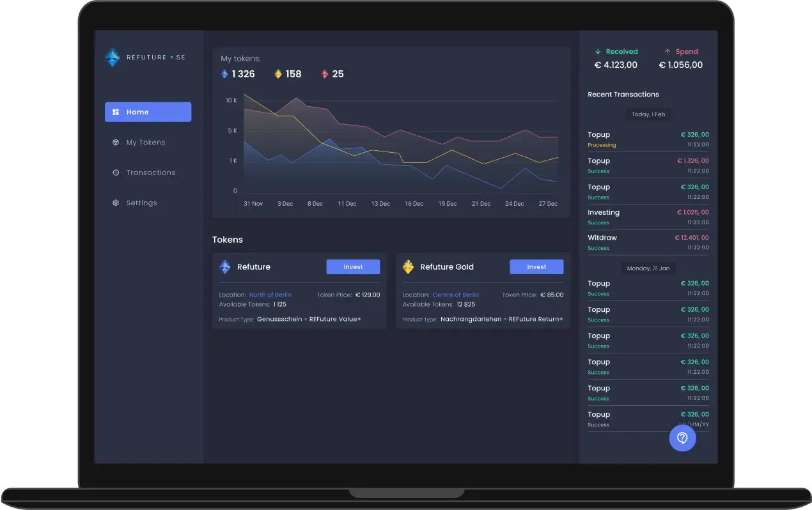
Task: Open the Centre of Berlin location link
Action: pyautogui.click(x=457, y=295)
